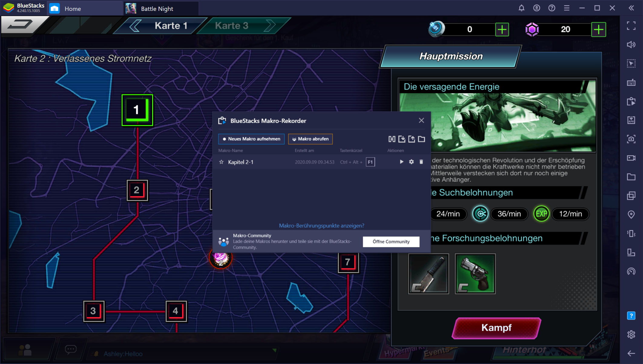Click the BlueStacks logo
This screenshot has height=364, width=643.
(x=9, y=8)
